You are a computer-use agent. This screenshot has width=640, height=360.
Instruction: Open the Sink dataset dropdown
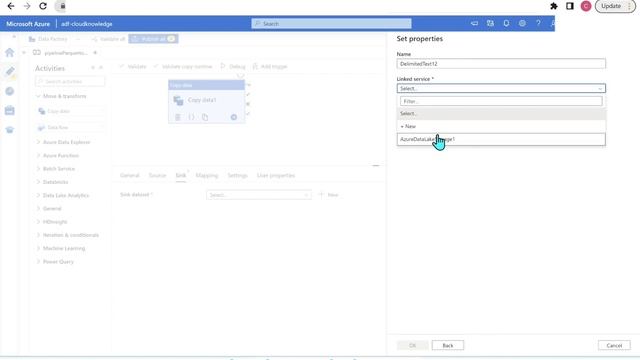259,195
